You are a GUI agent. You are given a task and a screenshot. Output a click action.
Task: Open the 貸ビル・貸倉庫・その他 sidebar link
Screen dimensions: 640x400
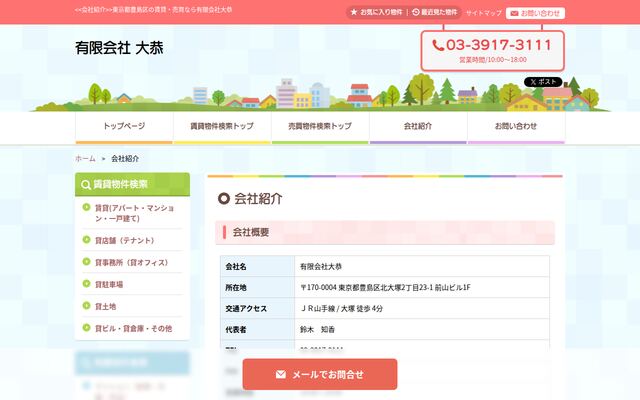(133, 329)
